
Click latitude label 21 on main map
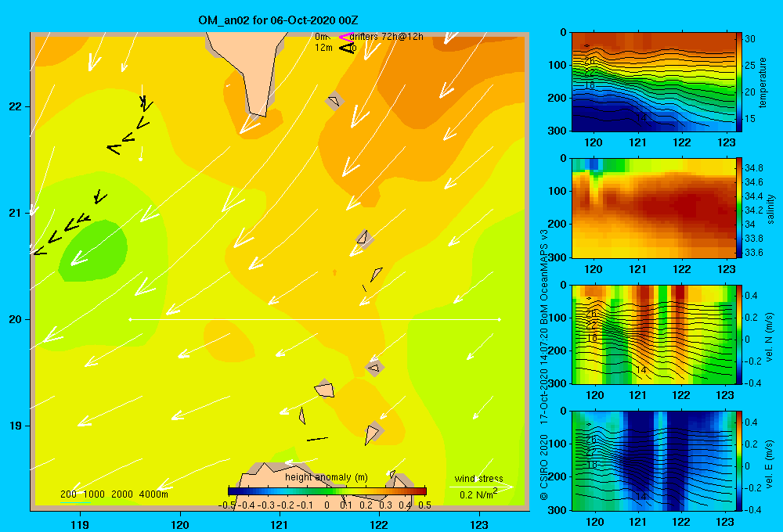pyautogui.click(x=15, y=213)
